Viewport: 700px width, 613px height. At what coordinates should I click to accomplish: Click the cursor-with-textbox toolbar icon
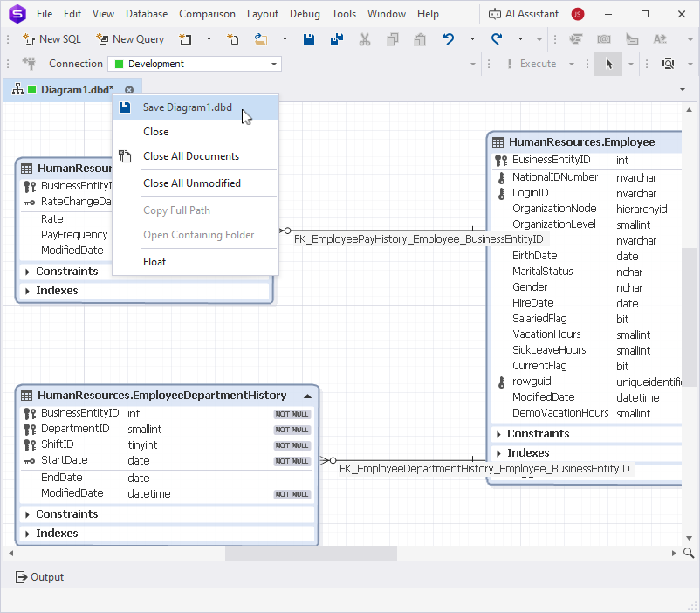(632, 39)
